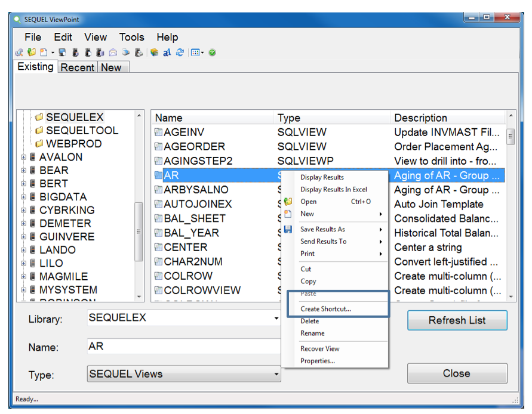Click the SEQUELEX folder icon in tree
The width and height of the screenshot is (532, 414).
39,118
